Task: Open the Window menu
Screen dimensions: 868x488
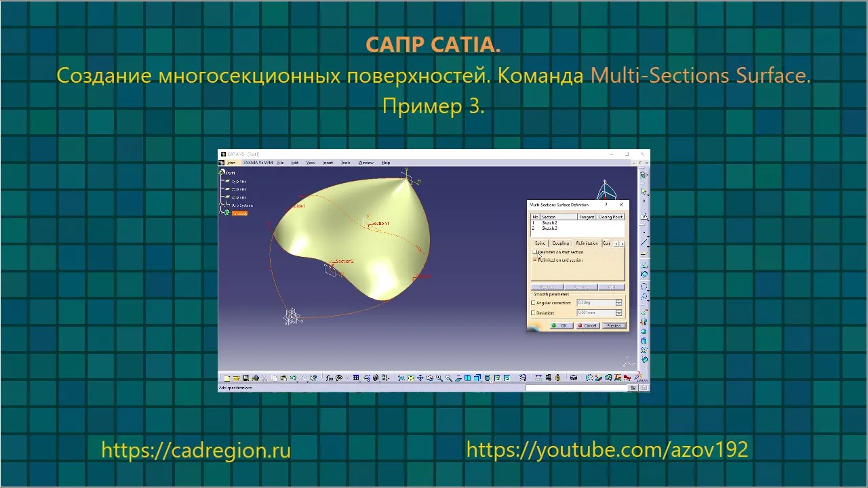Action: click(366, 163)
